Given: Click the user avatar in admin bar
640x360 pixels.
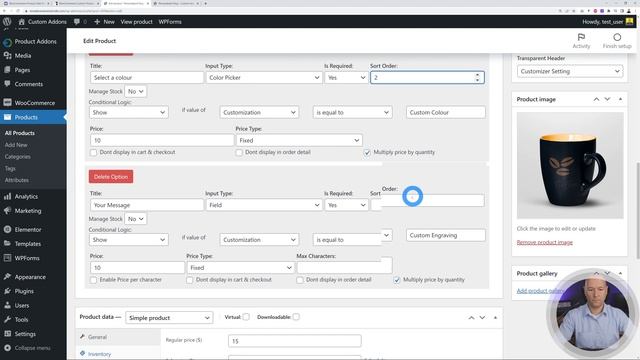Looking at the screenshot, I should (x=629, y=22).
